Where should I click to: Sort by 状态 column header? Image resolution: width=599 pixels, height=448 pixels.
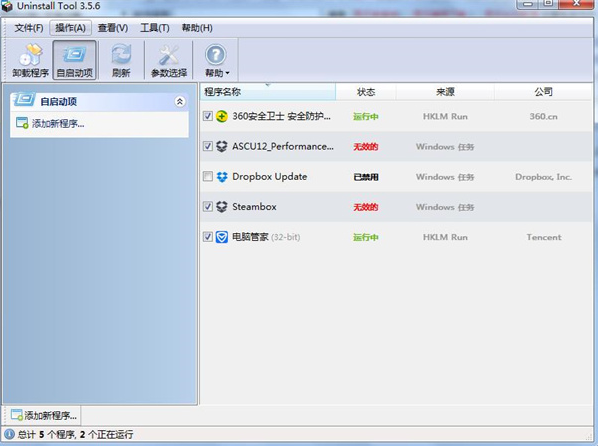366,92
